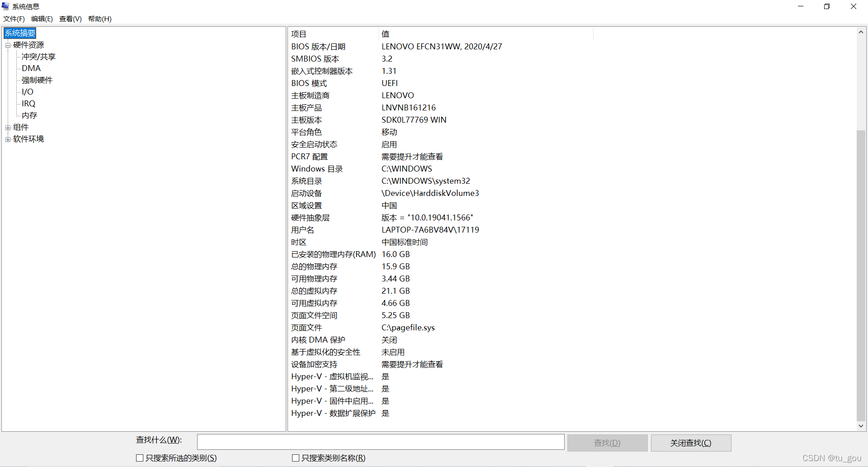Select the Hyper-V - 数据扩展保护 row
This screenshot has height=467, width=868.
pos(441,413)
